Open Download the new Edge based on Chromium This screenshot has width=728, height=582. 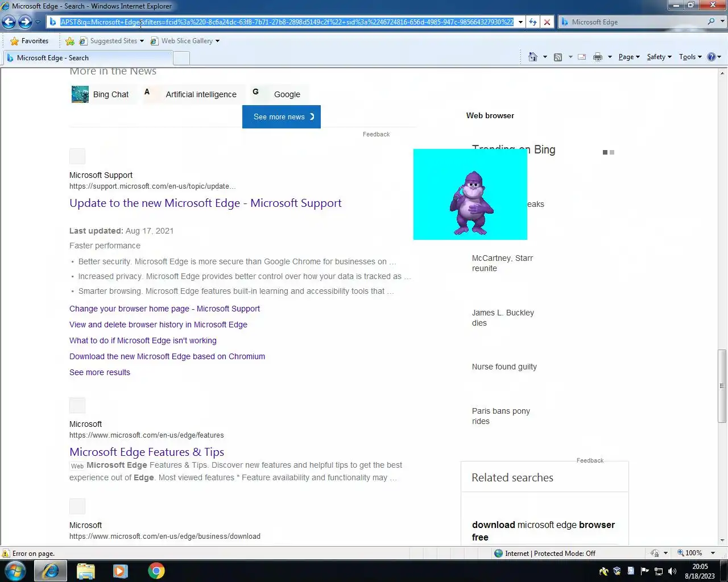(167, 356)
